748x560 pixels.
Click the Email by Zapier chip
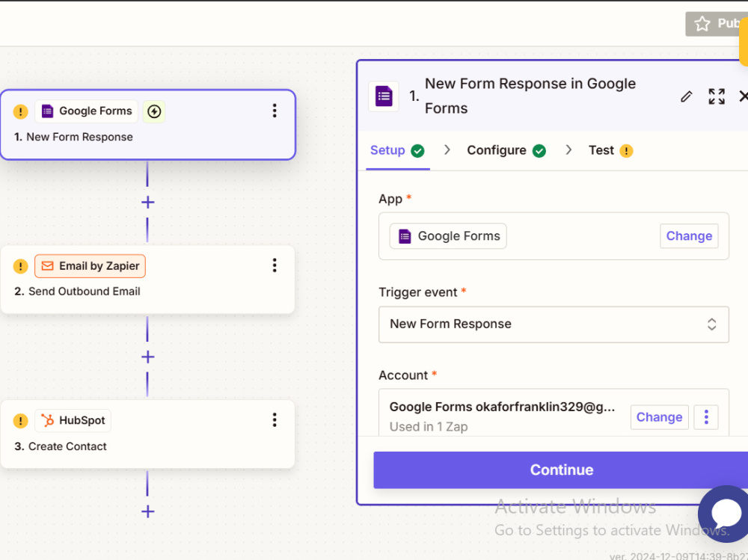(91, 266)
